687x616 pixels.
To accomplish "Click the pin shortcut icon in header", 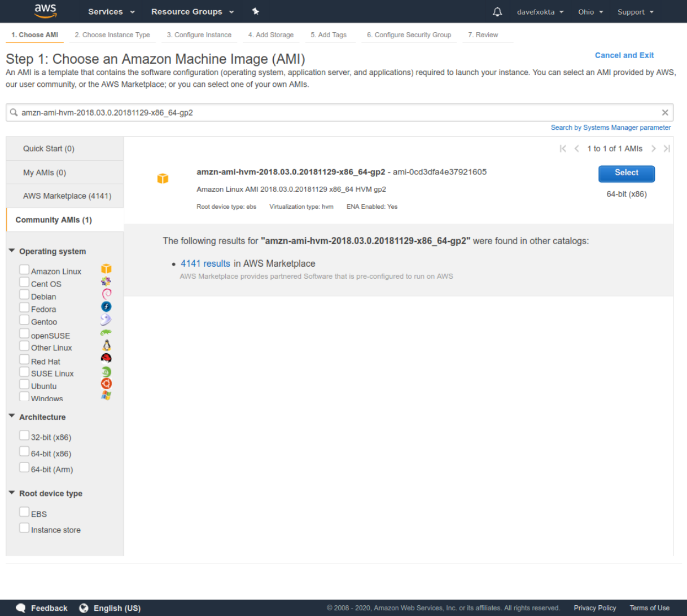I will click(255, 11).
